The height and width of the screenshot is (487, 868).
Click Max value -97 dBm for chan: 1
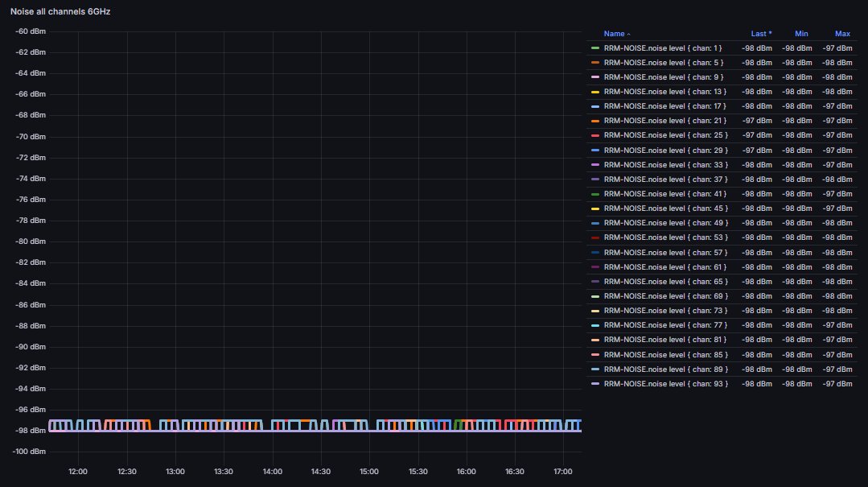837,48
